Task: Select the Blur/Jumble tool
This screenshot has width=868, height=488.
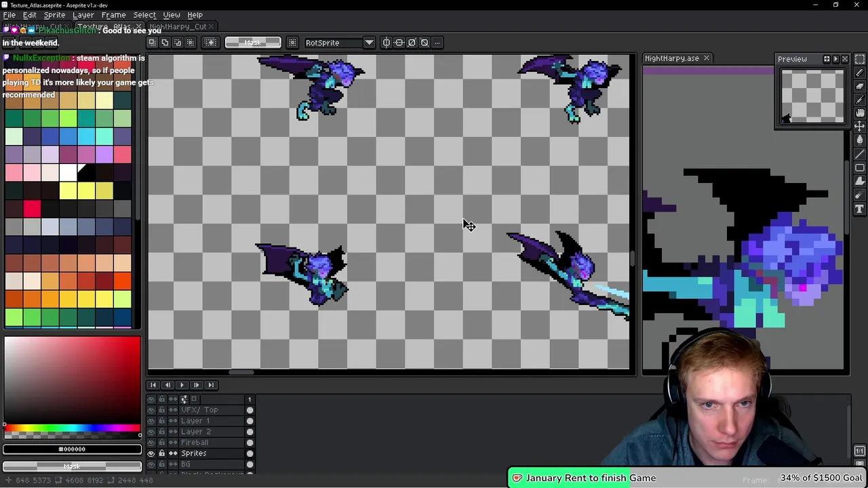Action: [860, 195]
